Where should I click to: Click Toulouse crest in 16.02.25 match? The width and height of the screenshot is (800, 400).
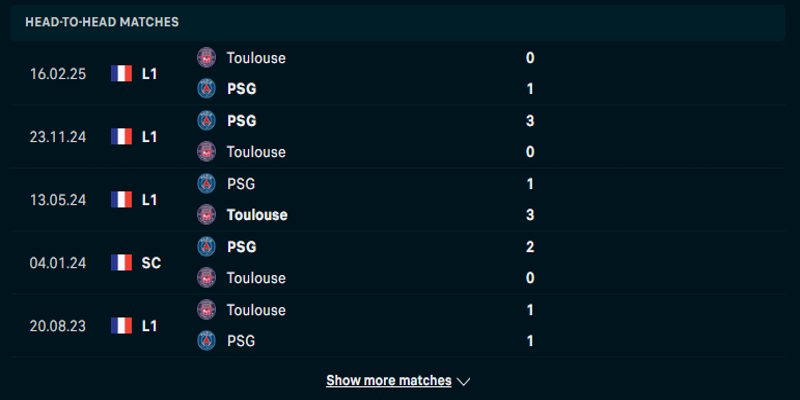click(x=206, y=58)
